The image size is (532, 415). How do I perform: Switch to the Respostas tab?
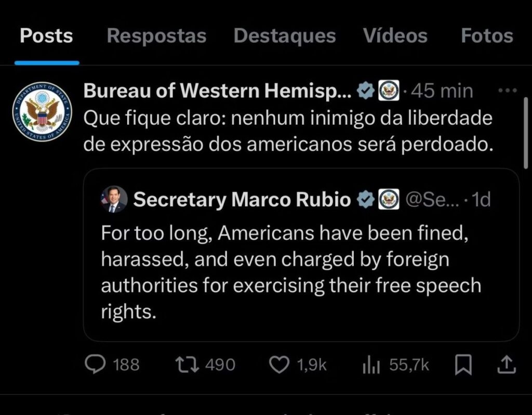tap(156, 36)
